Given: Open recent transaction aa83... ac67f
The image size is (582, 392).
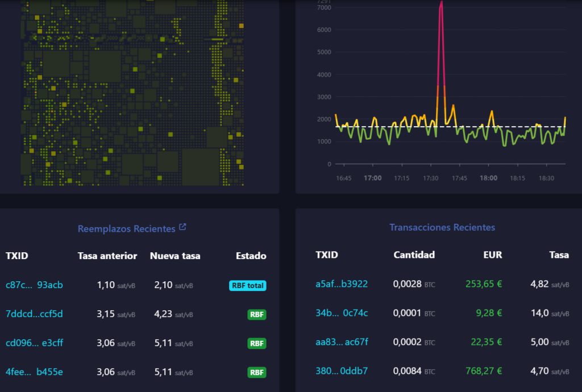Looking at the screenshot, I should [342, 342].
